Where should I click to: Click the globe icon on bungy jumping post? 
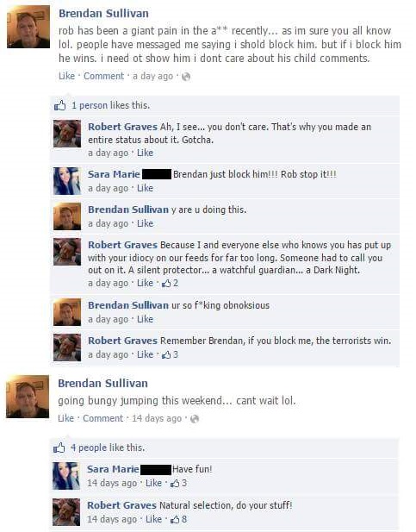click(195, 419)
